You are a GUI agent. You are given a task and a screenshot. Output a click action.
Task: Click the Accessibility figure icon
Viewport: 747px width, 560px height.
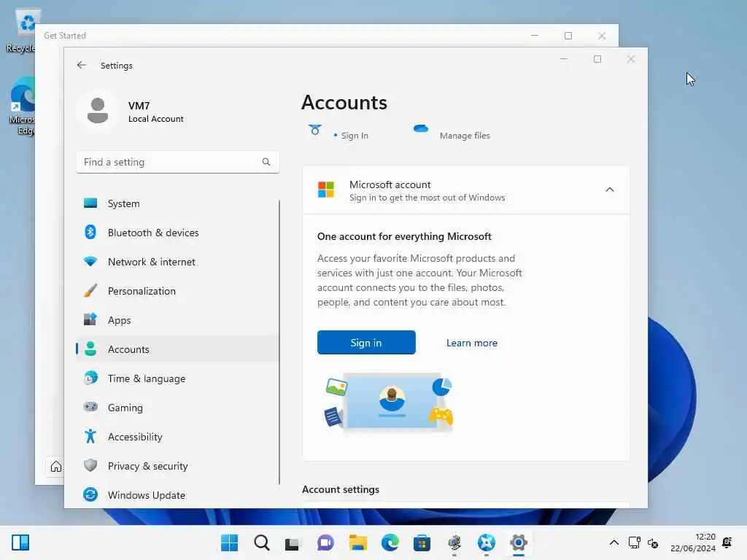[x=90, y=436]
